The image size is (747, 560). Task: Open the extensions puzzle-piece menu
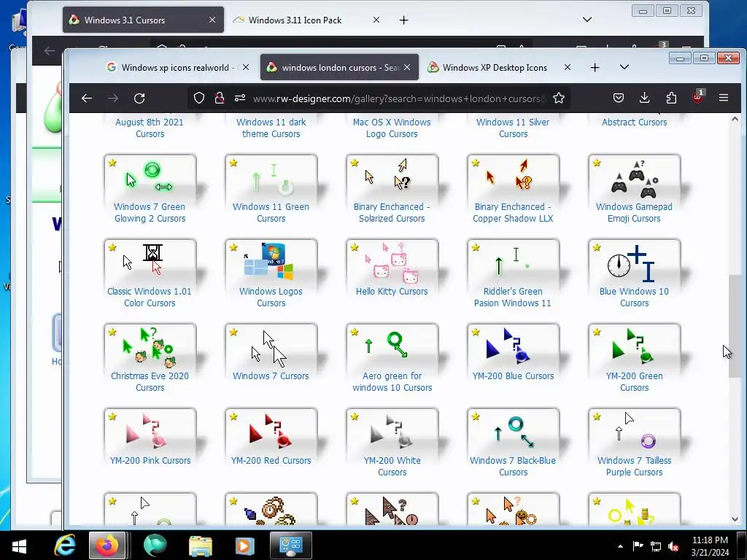pyautogui.click(x=671, y=98)
